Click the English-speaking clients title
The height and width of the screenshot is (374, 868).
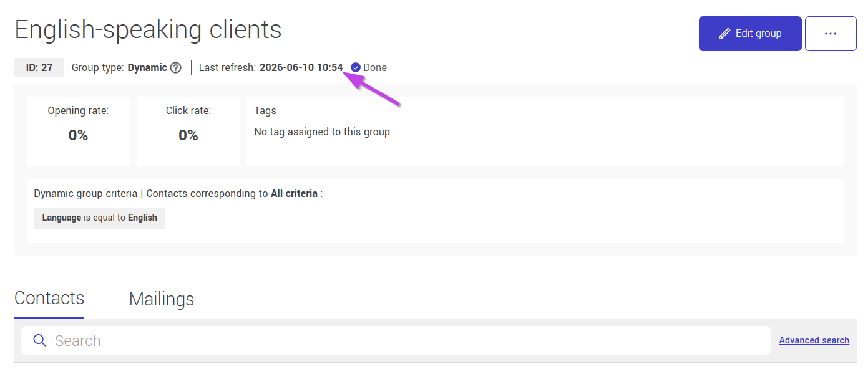[x=148, y=30]
